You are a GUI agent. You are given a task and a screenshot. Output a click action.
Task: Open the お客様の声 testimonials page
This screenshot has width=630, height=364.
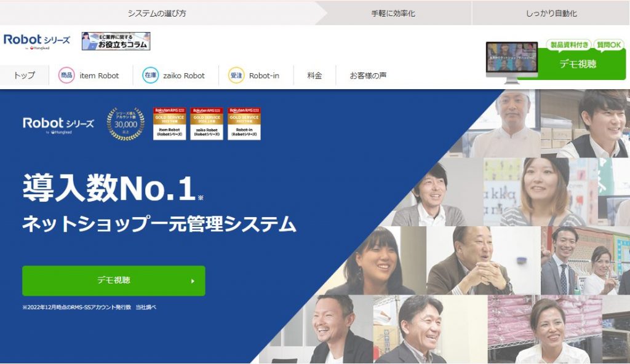click(368, 75)
